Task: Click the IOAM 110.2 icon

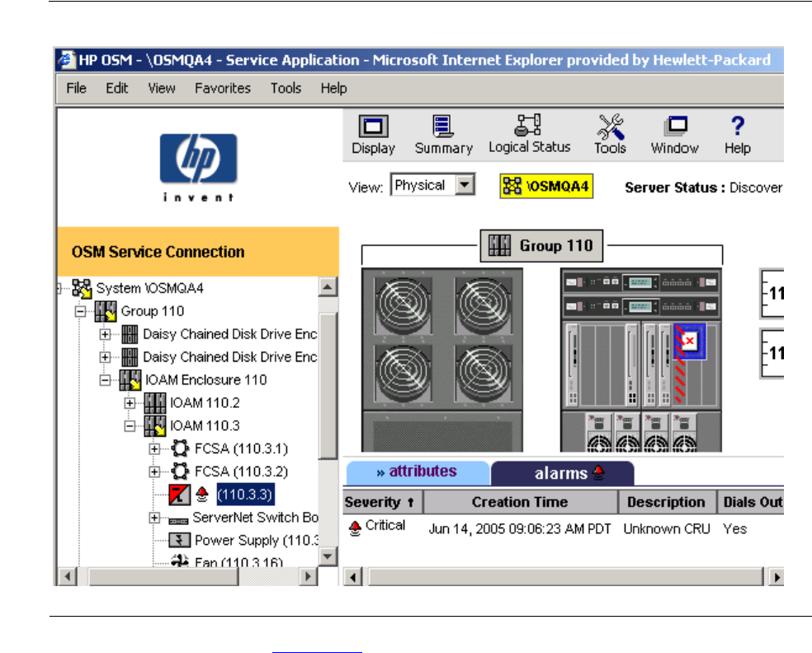Action: pyautogui.click(x=155, y=403)
